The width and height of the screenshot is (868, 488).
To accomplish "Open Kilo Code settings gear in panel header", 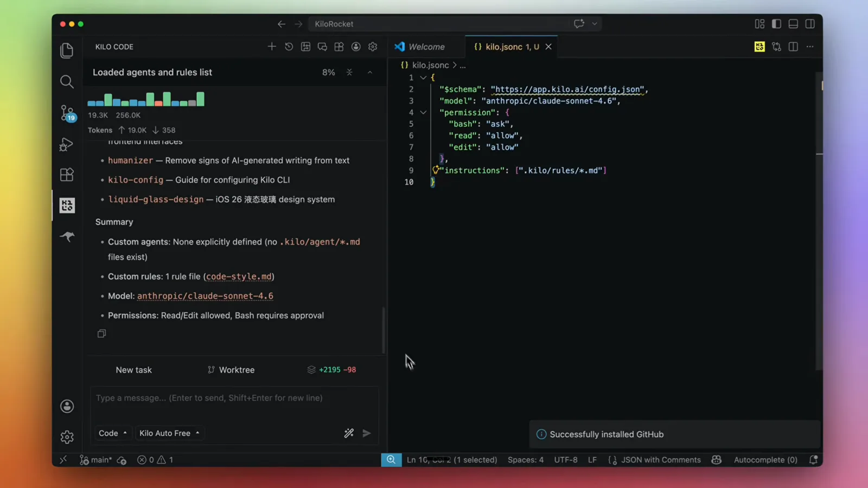I will pyautogui.click(x=373, y=47).
